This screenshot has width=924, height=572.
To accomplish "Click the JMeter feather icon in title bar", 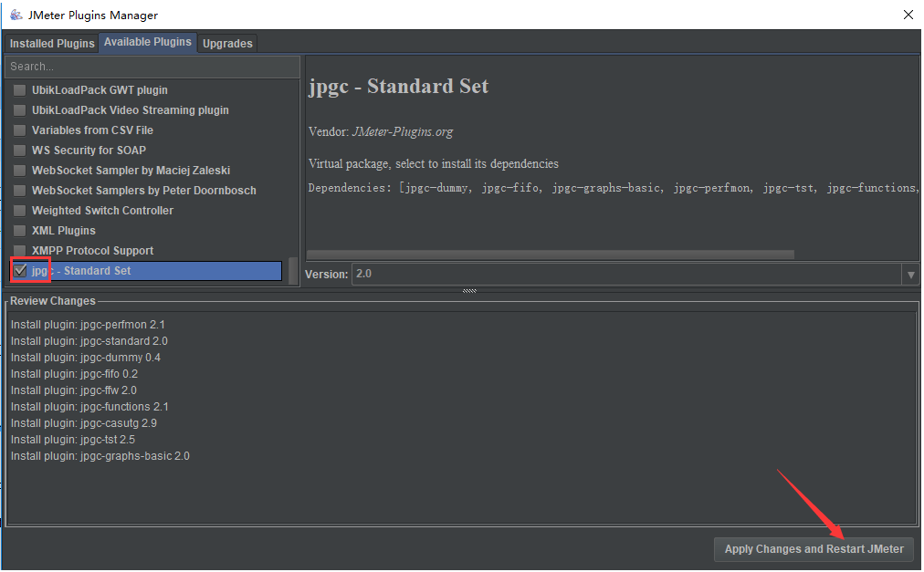I will click(x=16, y=15).
